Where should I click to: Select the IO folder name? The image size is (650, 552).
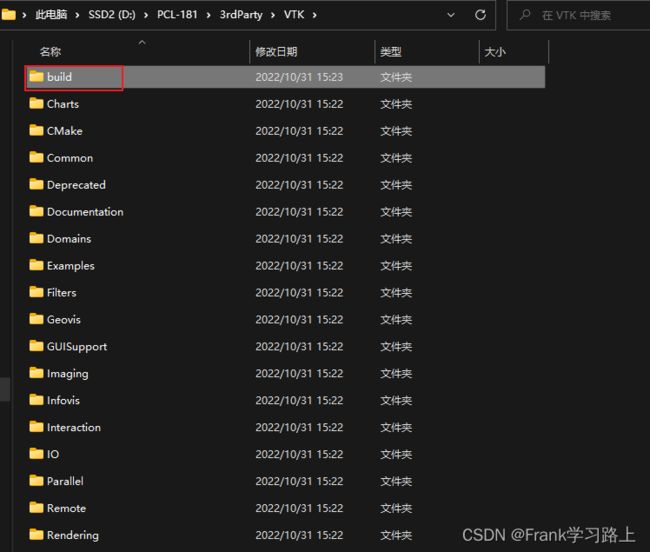(x=53, y=454)
